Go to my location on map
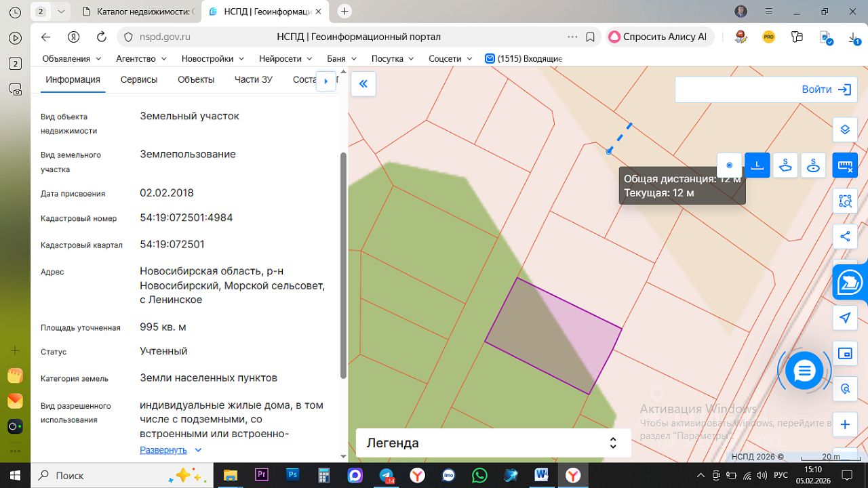Screen dimensions: 868x488 coord(845,318)
